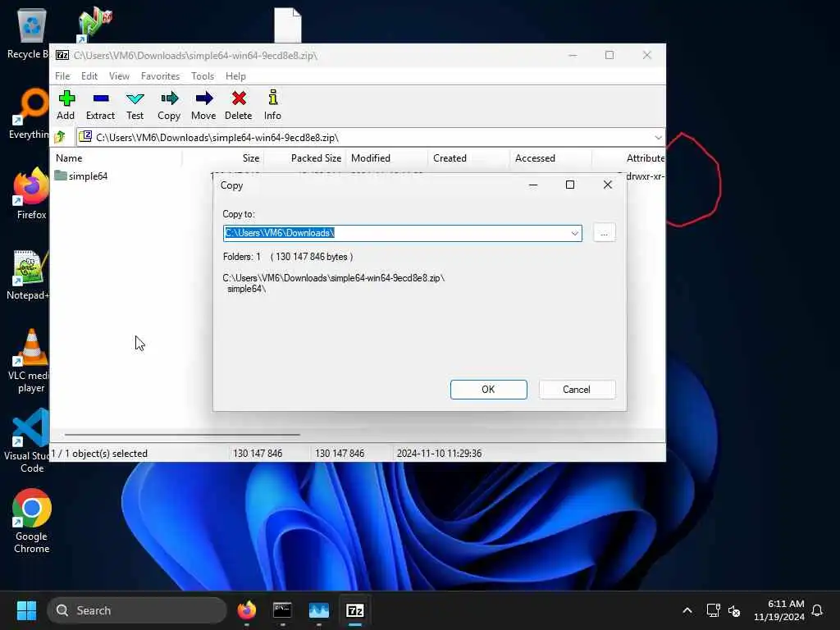
Task: Open the Tools menu
Action: (x=203, y=76)
